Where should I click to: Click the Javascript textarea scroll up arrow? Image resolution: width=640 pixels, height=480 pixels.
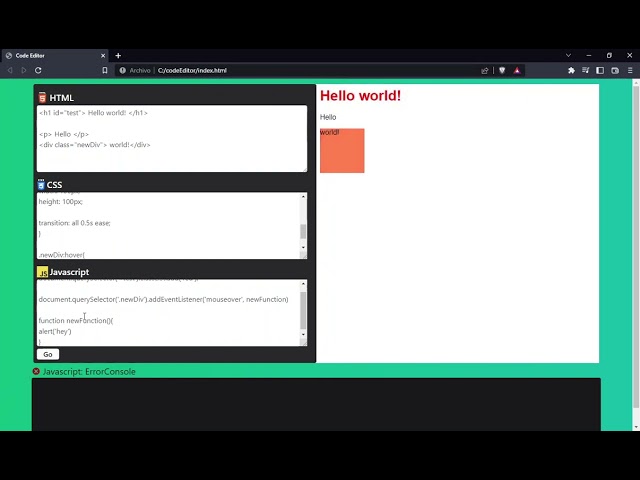[x=303, y=284]
